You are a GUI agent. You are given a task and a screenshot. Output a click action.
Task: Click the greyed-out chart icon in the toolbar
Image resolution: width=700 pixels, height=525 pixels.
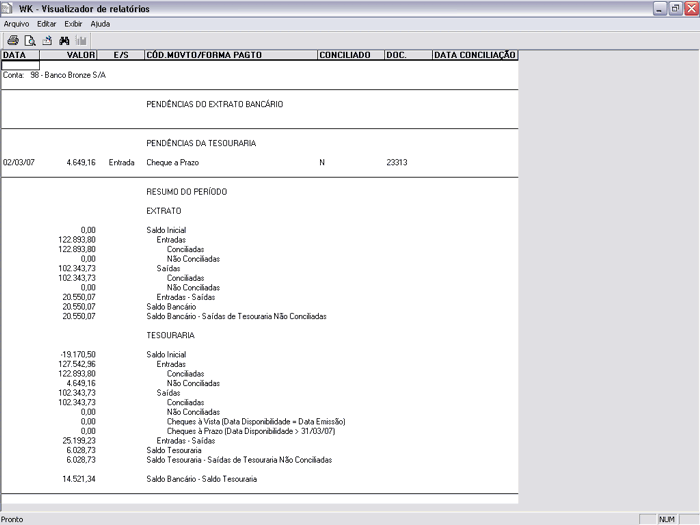pos(80,40)
